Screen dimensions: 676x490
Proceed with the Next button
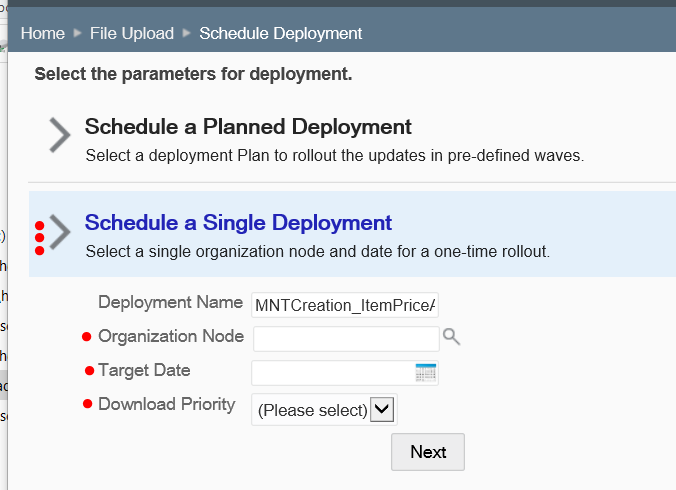[x=428, y=452]
